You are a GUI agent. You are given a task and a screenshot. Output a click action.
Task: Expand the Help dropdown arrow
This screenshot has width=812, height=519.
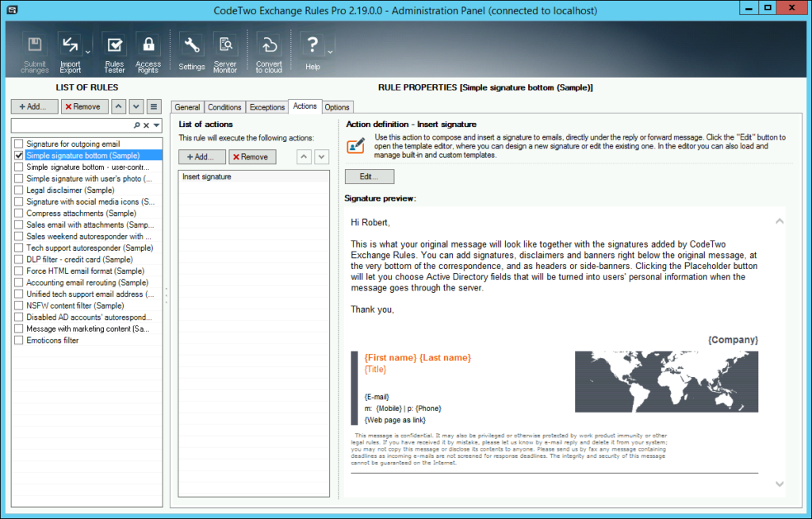(x=331, y=52)
